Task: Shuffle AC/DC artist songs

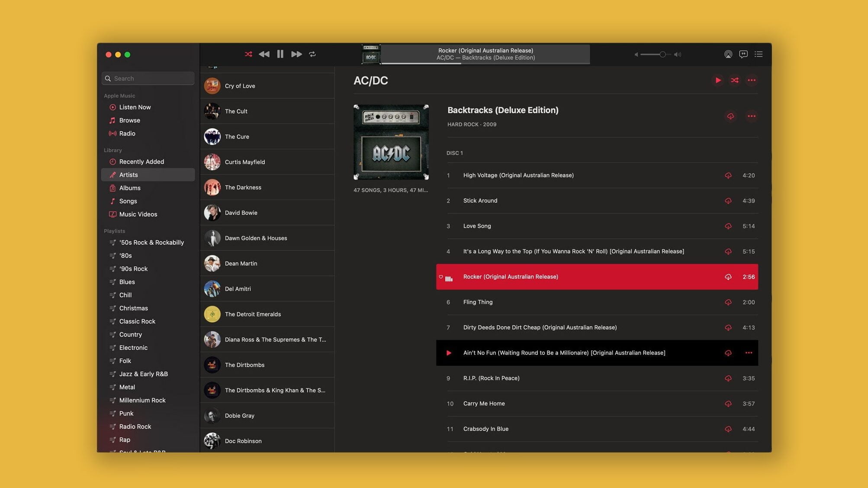Action: (x=735, y=80)
